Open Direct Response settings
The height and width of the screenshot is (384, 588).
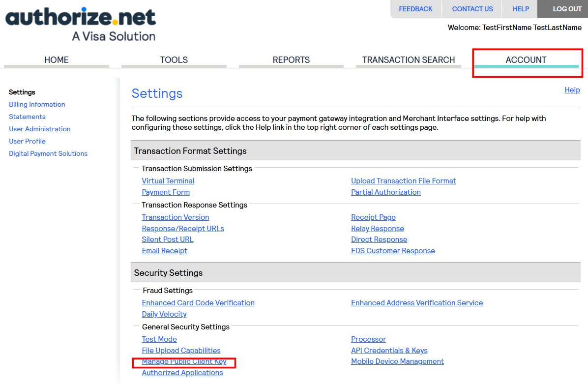point(379,239)
